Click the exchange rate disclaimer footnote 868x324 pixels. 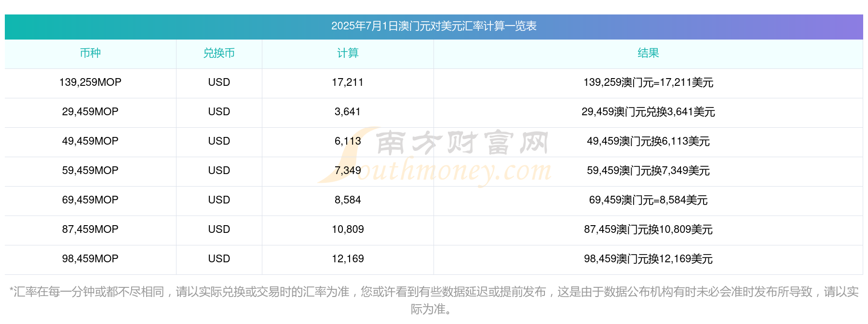click(434, 300)
